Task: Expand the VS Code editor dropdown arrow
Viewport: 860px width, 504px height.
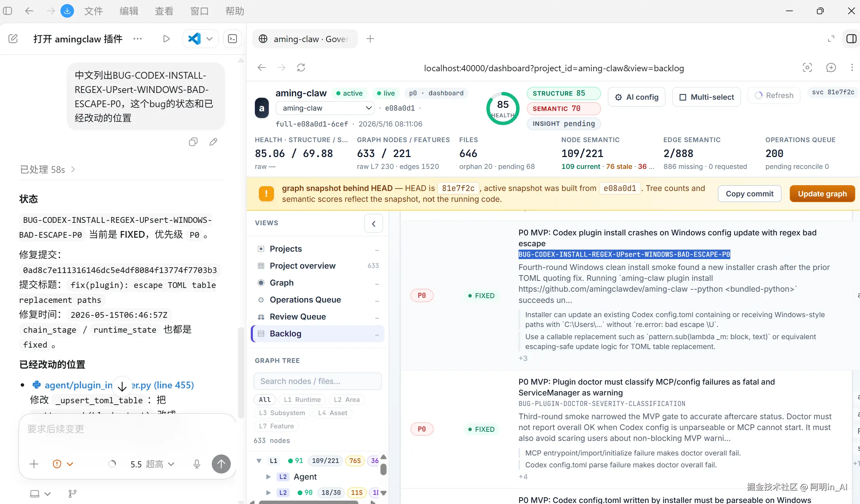Action: coord(210,39)
